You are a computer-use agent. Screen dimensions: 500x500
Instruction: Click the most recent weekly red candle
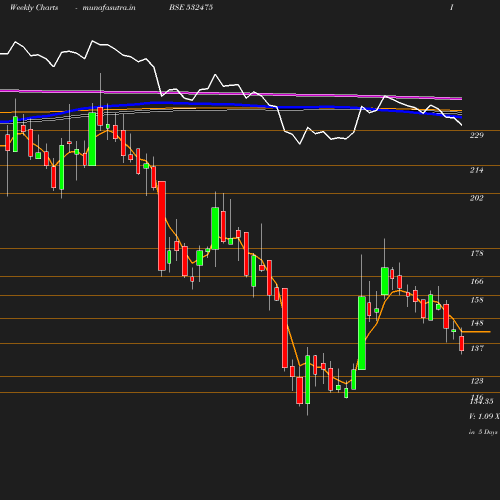point(462,343)
